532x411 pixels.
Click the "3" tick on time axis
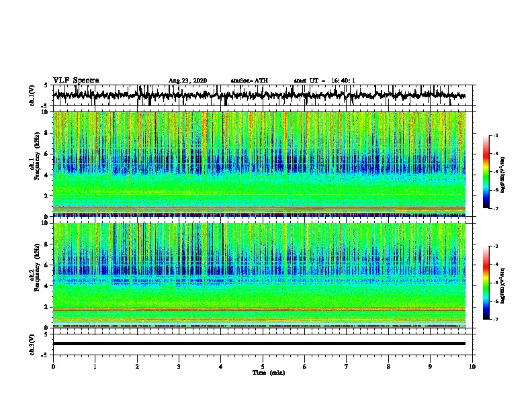coord(179,367)
